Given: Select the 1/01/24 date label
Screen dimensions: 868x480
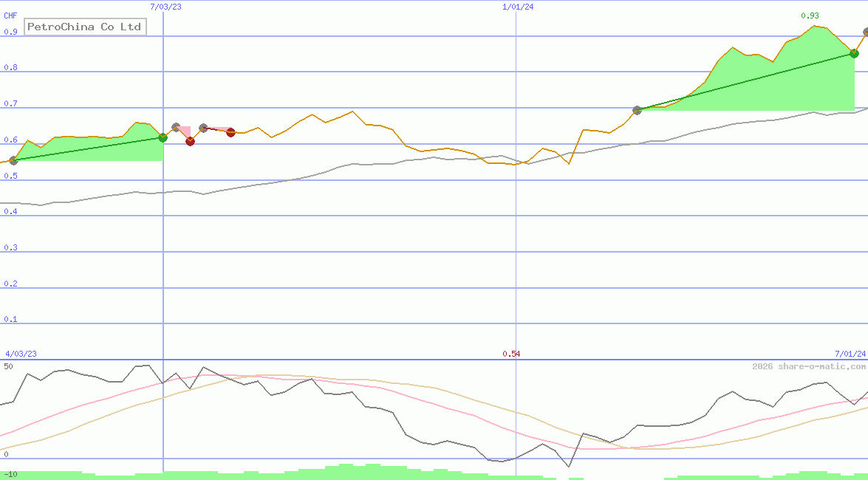Looking at the screenshot, I should coord(517,7).
